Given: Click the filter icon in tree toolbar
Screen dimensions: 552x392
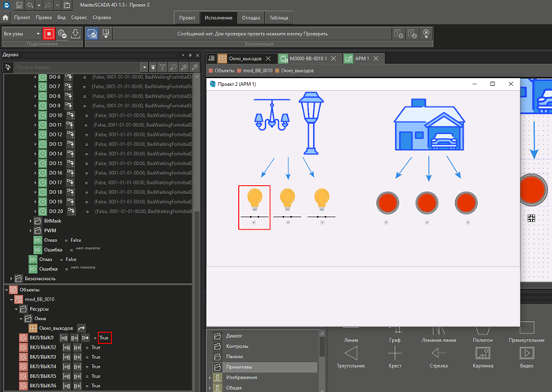Looking at the screenshot, I should [162, 67].
